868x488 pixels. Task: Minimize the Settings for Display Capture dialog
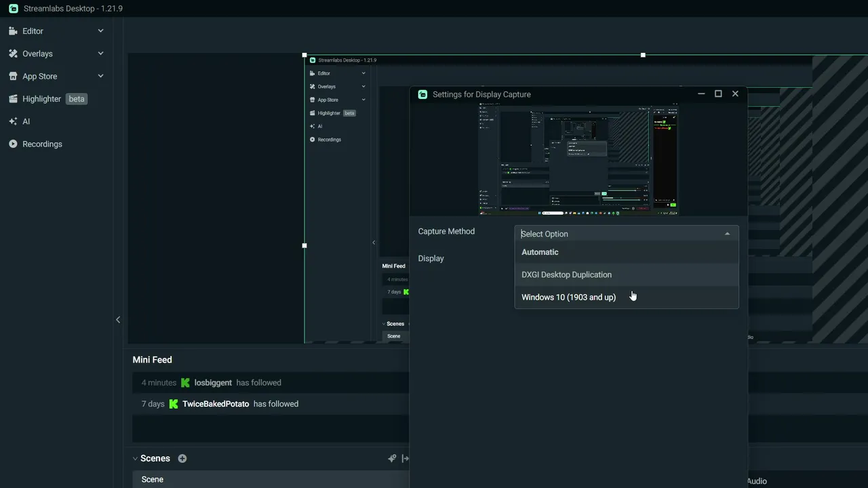[701, 94]
